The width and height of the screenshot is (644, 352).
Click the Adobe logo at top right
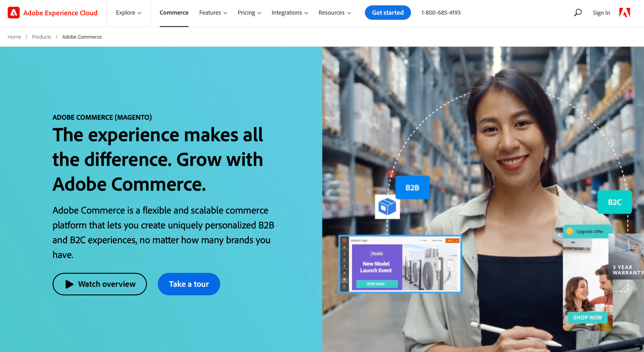point(625,13)
